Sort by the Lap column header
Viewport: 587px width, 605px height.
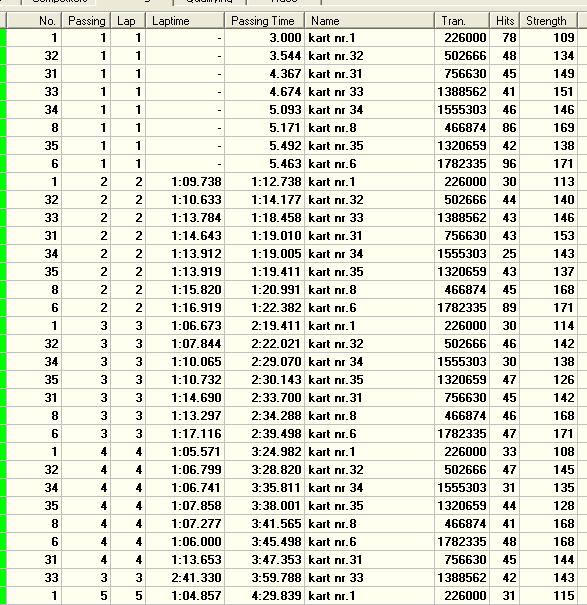pos(128,20)
